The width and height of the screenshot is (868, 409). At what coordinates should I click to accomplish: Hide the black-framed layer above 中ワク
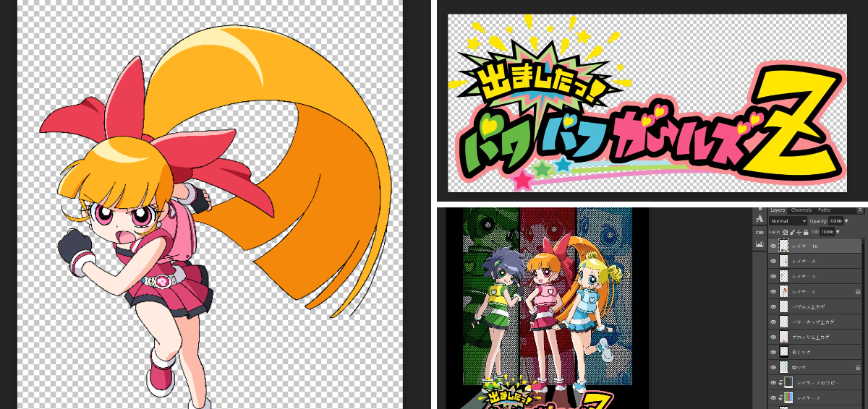tap(773, 353)
